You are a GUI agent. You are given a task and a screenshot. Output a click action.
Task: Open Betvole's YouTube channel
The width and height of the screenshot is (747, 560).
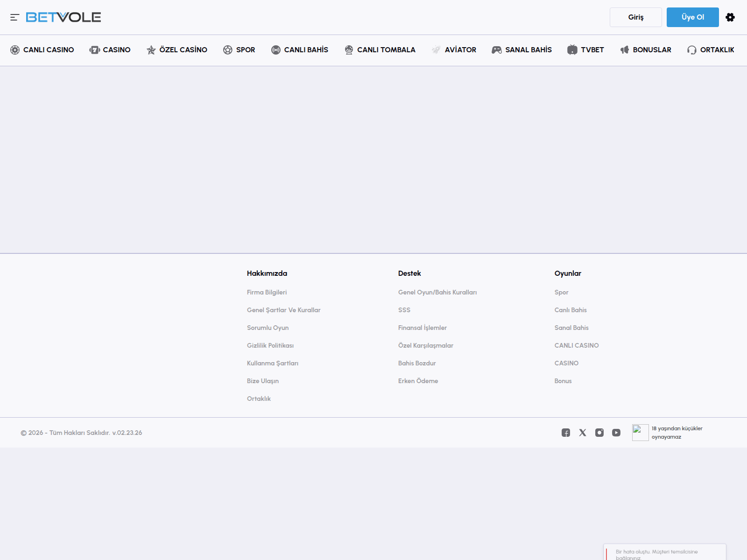[616, 433]
